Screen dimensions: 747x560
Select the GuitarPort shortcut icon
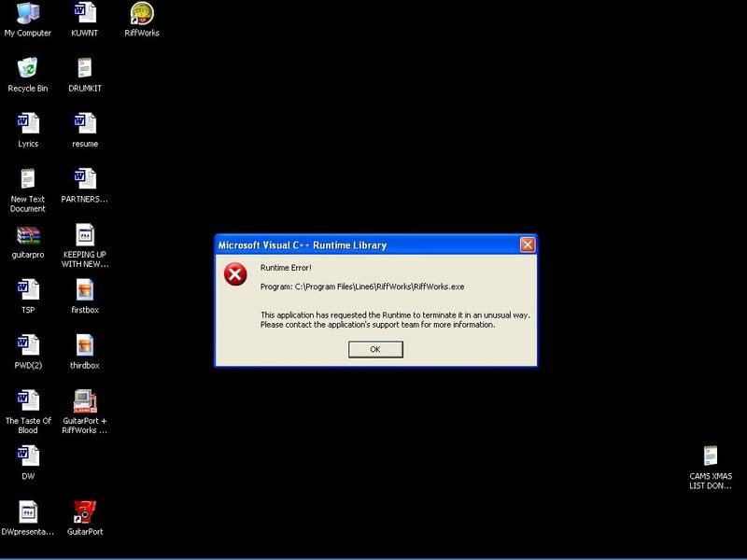[x=85, y=511]
